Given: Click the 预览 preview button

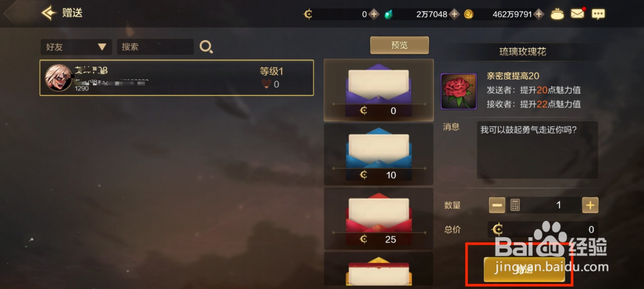Looking at the screenshot, I should [x=399, y=45].
